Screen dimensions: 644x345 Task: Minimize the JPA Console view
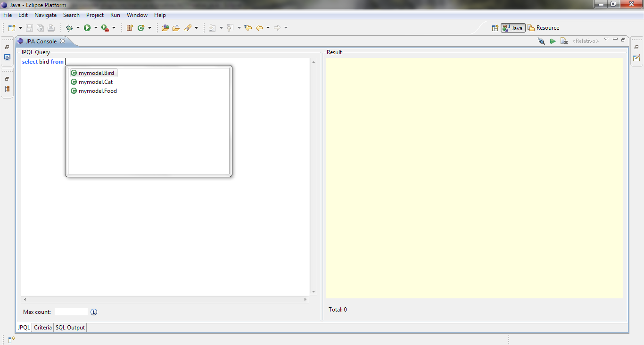tap(615, 39)
